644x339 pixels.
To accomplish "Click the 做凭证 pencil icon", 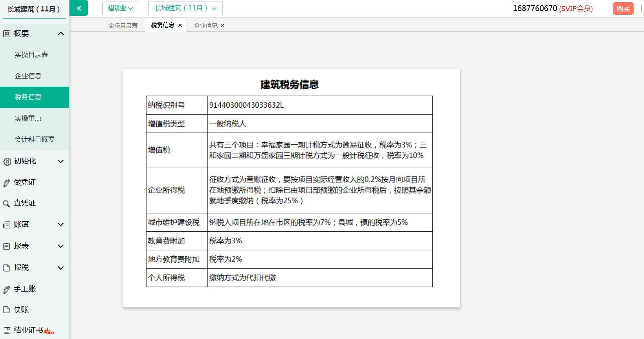I will (7, 183).
